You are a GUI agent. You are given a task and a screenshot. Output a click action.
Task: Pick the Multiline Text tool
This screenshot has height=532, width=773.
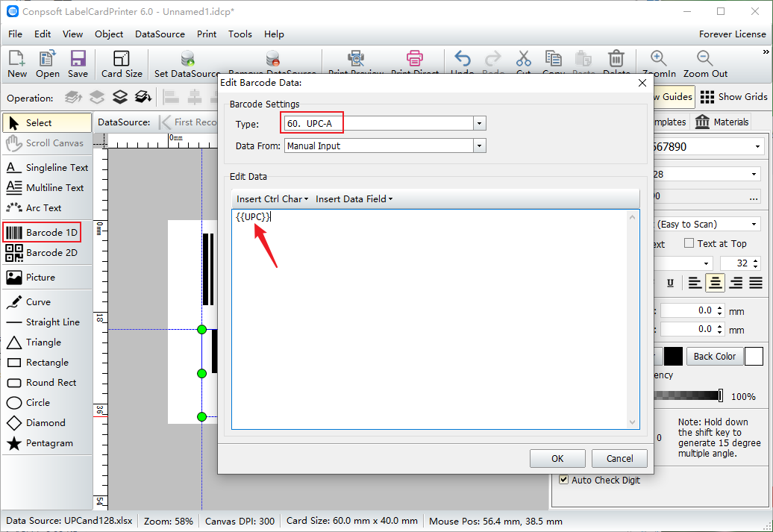(x=47, y=188)
